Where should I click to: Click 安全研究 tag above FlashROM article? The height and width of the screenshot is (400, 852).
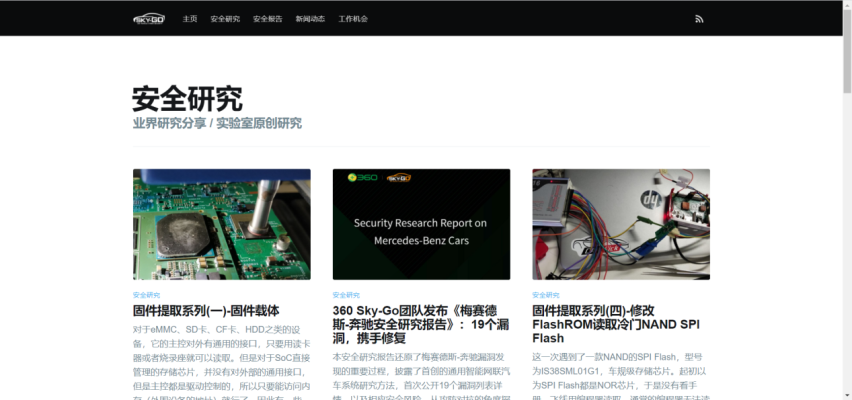point(546,295)
